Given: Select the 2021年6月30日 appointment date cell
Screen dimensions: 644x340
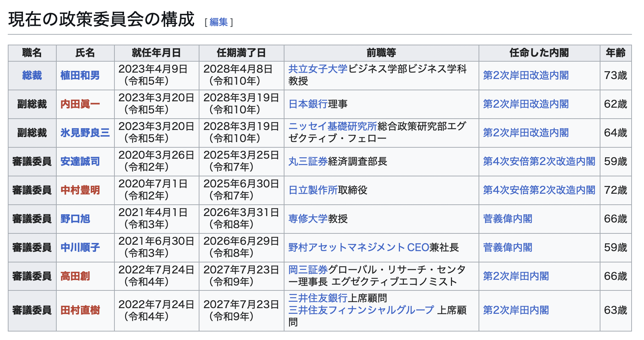Looking at the screenshot, I should coord(157,248).
